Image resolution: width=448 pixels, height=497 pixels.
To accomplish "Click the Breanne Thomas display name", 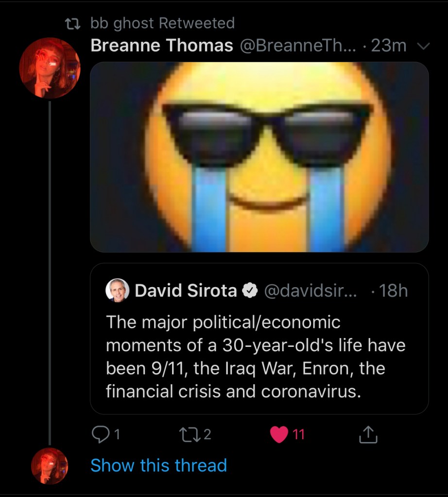I will click(x=162, y=46).
